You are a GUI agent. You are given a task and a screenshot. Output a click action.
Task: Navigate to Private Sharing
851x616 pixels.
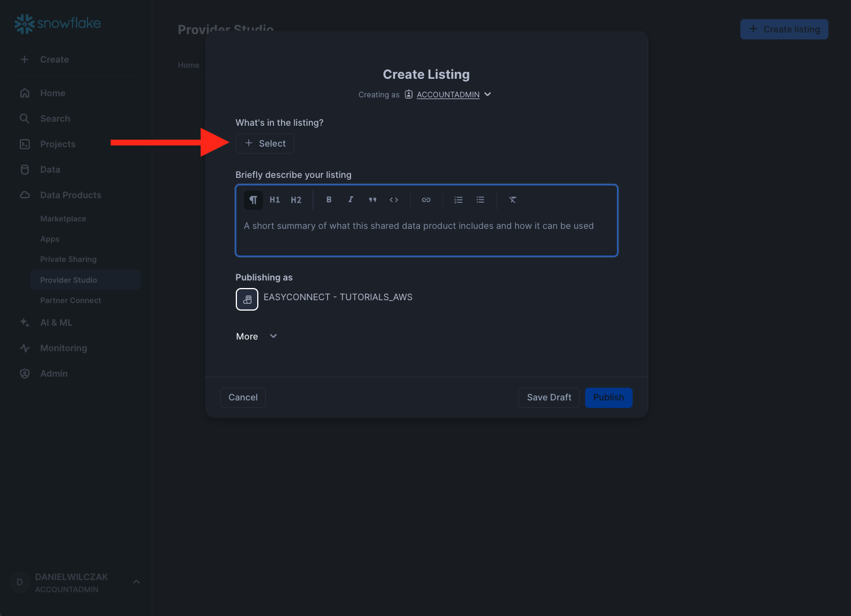pyautogui.click(x=68, y=260)
